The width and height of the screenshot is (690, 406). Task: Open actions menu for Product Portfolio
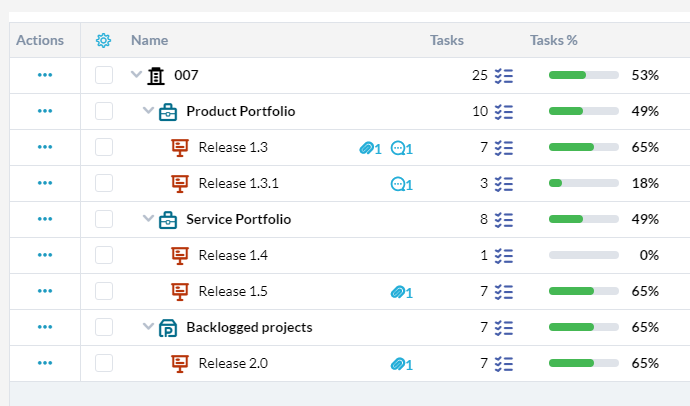[45, 111]
